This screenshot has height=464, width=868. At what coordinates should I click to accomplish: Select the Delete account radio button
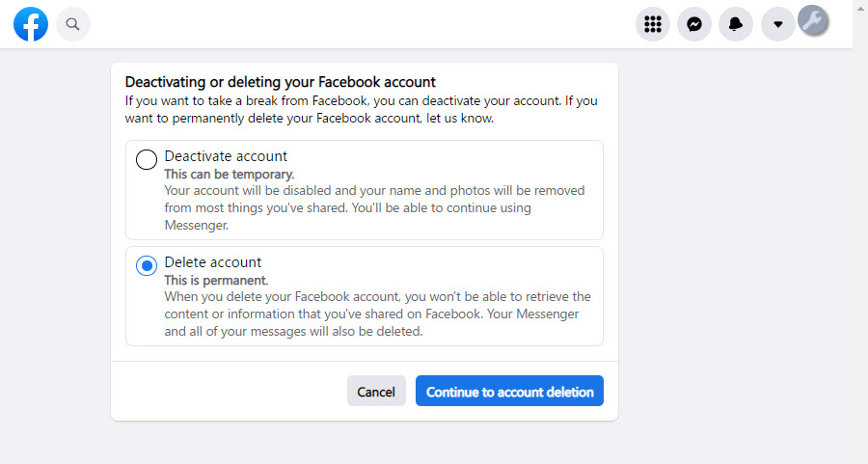click(x=147, y=265)
